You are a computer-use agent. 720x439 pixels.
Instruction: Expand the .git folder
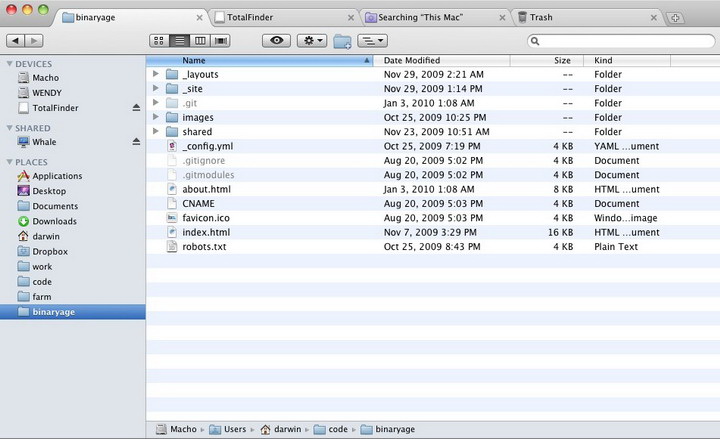156,102
